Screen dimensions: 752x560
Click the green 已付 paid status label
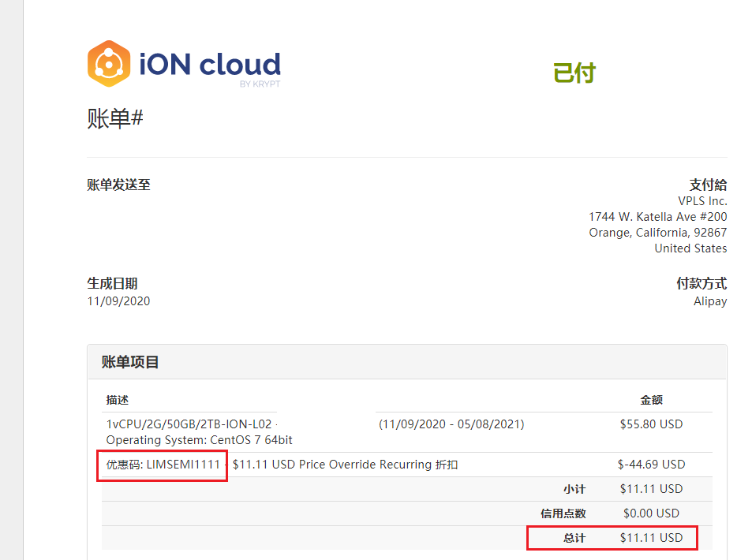[574, 73]
